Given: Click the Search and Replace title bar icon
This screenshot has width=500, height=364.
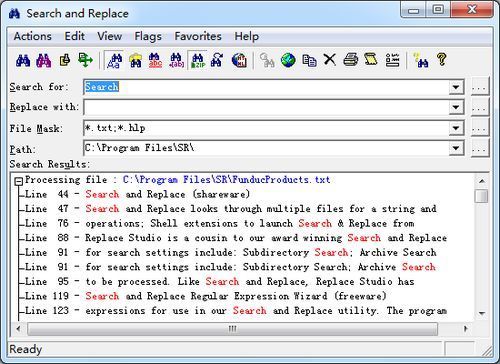Looking at the screenshot, I should [x=14, y=14].
